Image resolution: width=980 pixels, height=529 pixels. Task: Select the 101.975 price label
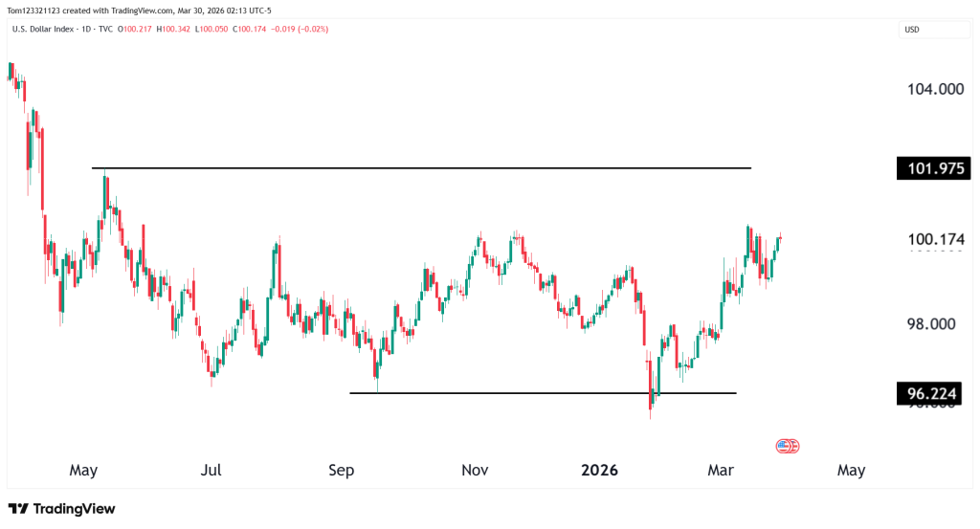[x=934, y=168]
